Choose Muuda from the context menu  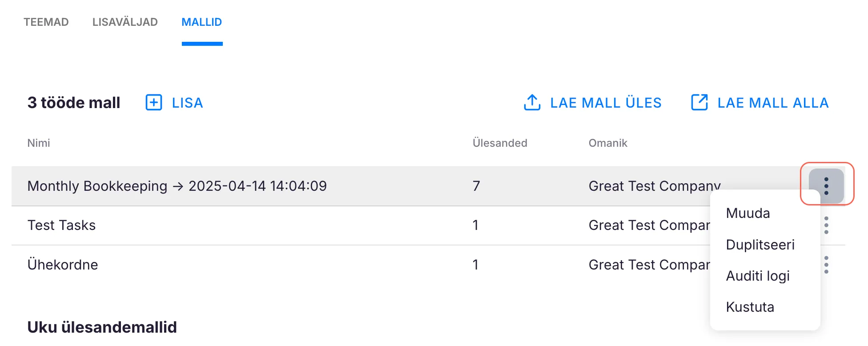point(748,213)
